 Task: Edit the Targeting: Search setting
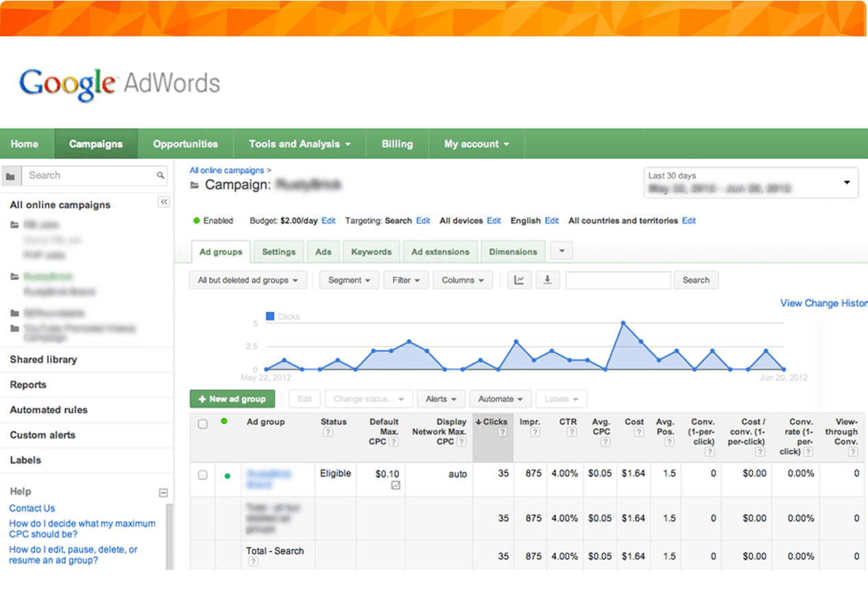pyautogui.click(x=423, y=221)
